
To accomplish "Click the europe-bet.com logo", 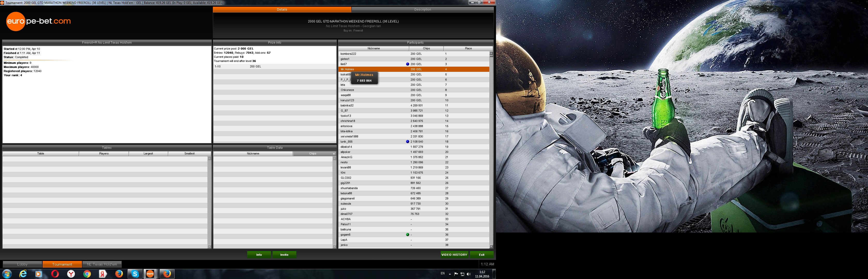I will (38, 21).
